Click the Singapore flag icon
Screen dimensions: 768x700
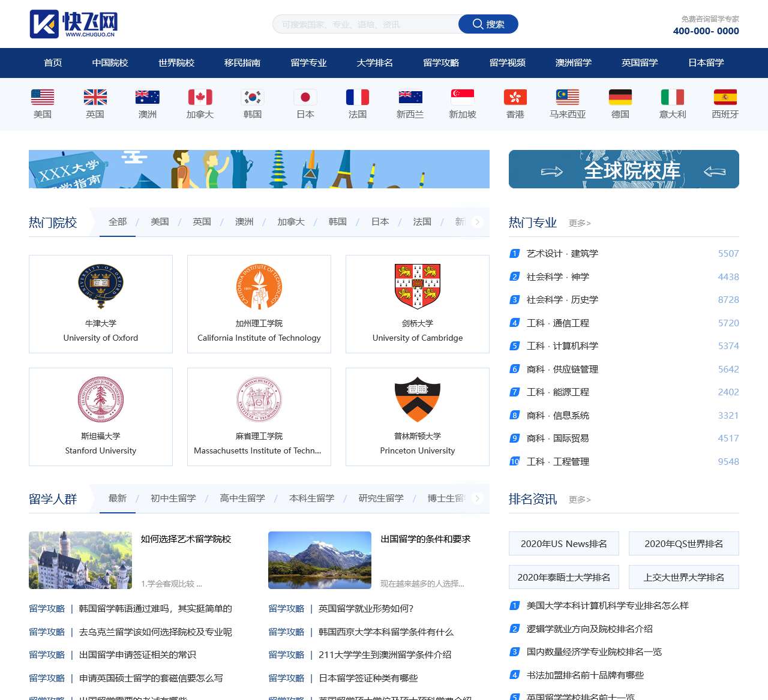tap(463, 97)
